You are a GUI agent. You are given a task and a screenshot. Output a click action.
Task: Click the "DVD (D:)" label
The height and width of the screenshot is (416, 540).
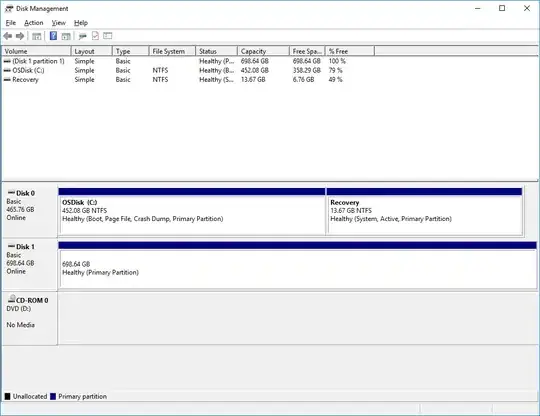pos(19,309)
